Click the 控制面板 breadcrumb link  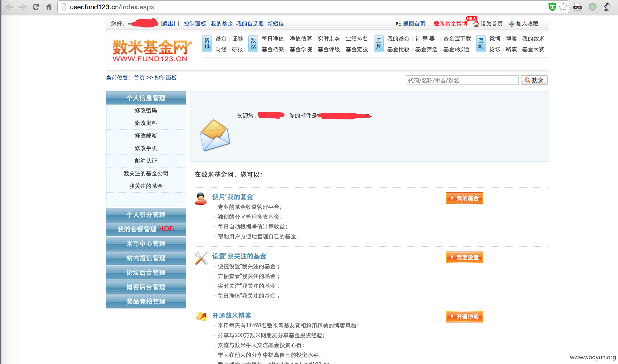(166, 78)
